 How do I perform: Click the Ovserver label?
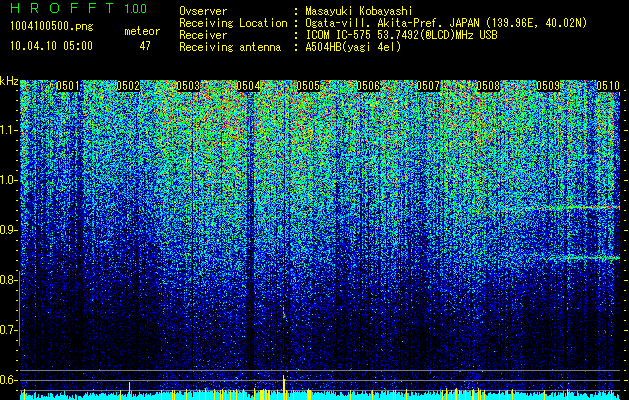pos(203,11)
